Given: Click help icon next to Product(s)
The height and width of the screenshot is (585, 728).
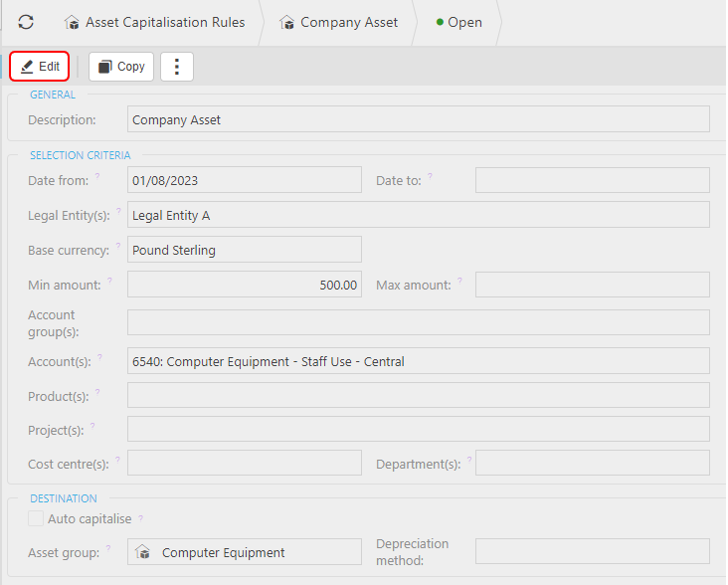Looking at the screenshot, I should pos(97,392).
